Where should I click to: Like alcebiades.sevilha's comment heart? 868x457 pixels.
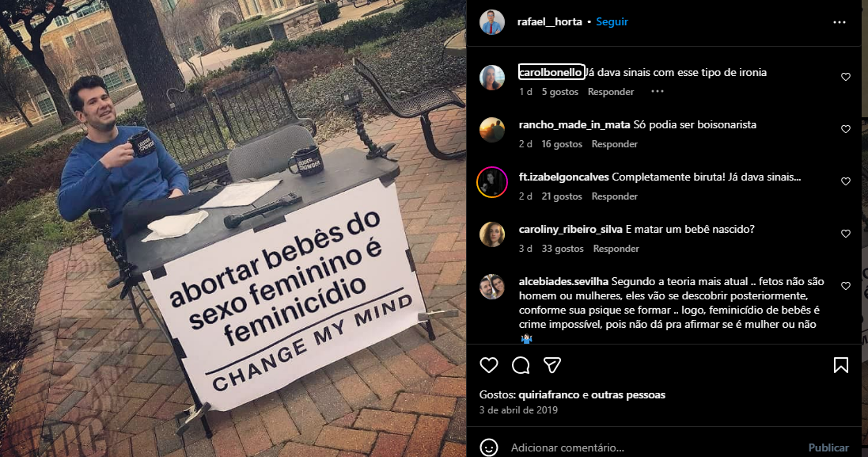pyautogui.click(x=845, y=286)
